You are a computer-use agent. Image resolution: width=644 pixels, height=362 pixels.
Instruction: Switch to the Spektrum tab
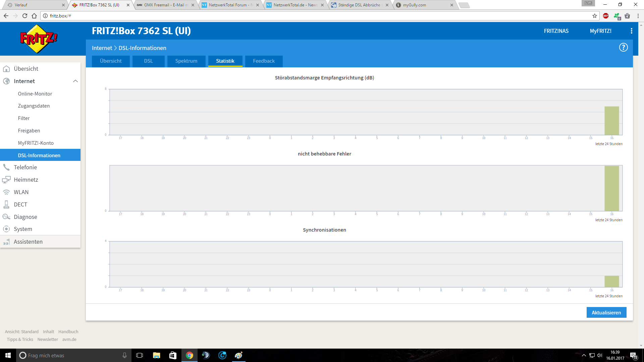click(186, 61)
